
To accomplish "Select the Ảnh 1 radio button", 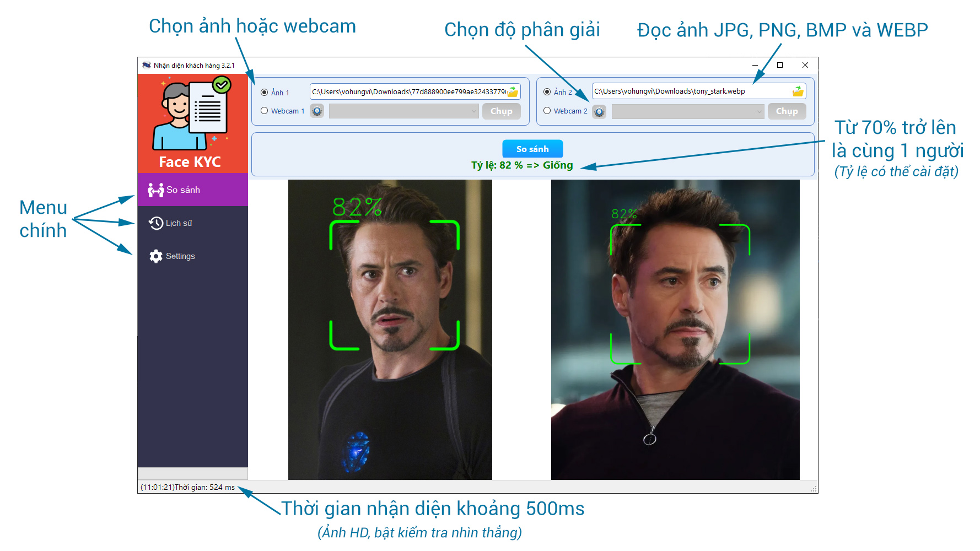I will click(x=265, y=93).
